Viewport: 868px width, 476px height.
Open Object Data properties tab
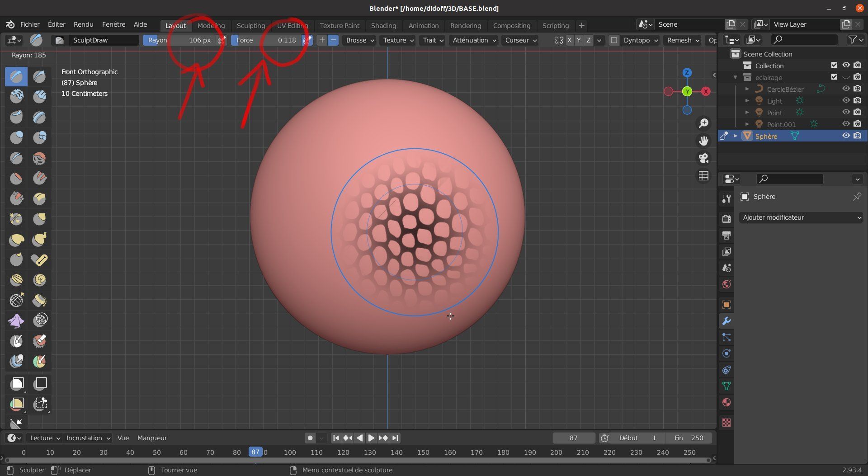point(726,386)
